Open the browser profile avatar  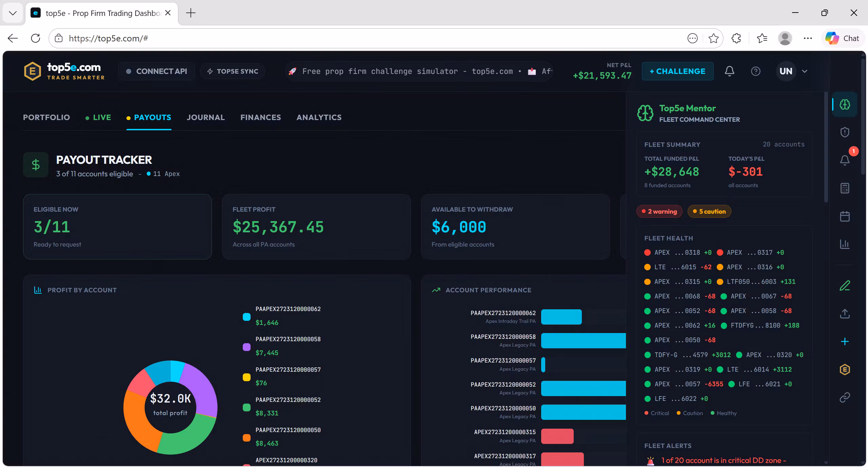coord(785,38)
